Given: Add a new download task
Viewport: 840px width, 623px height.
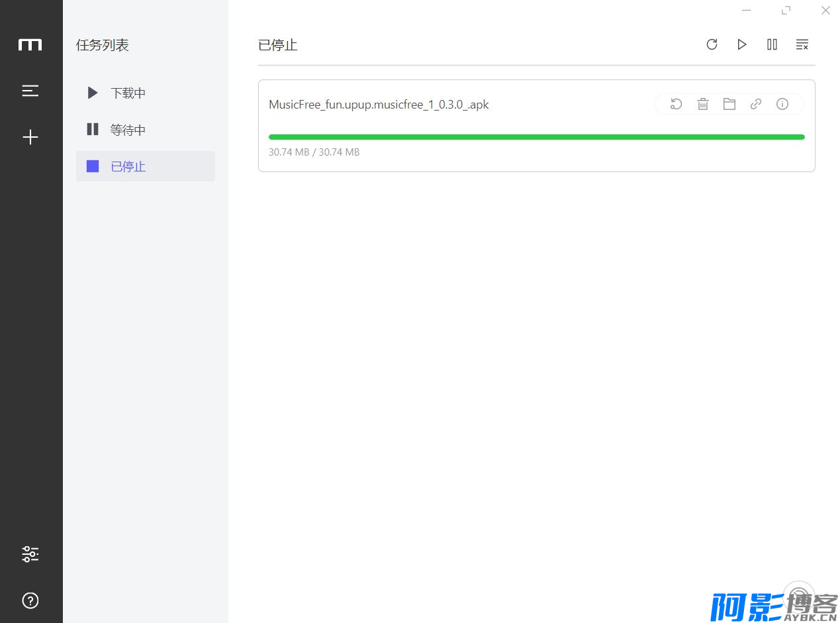Looking at the screenshot, I should tap(30, 137).
